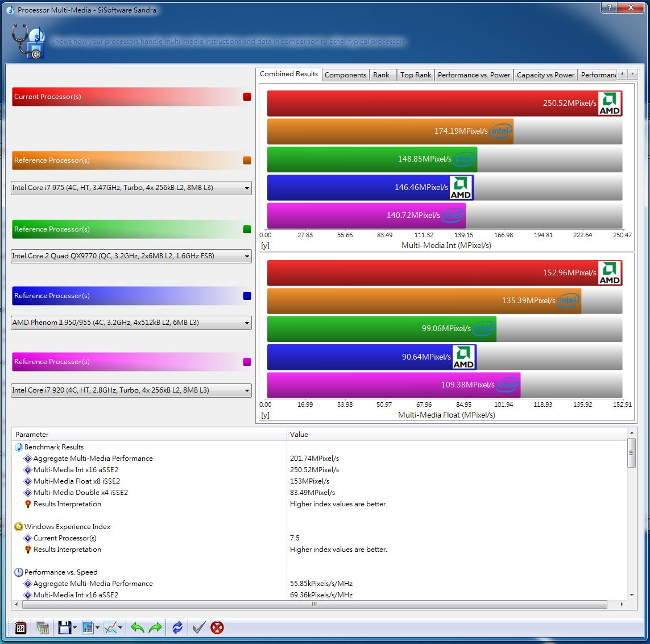
Task: Open the options icon in bottom toolbar
Action: pos(20,628)
